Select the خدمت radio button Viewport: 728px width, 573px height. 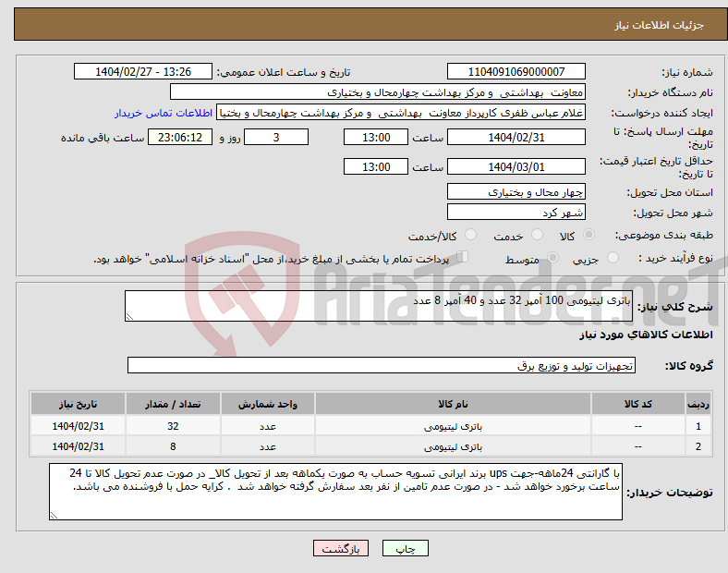click(537, 235)
